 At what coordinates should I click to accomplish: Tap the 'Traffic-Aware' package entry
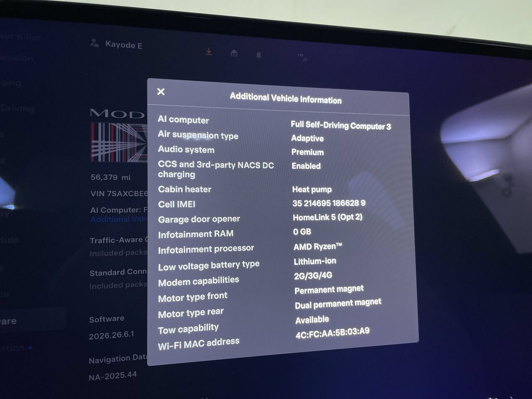(119, 246)
